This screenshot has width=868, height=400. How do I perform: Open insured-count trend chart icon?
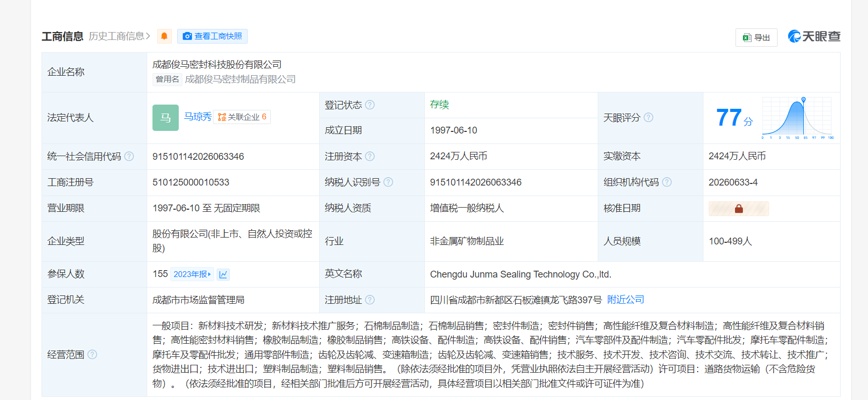click(223, 274)
